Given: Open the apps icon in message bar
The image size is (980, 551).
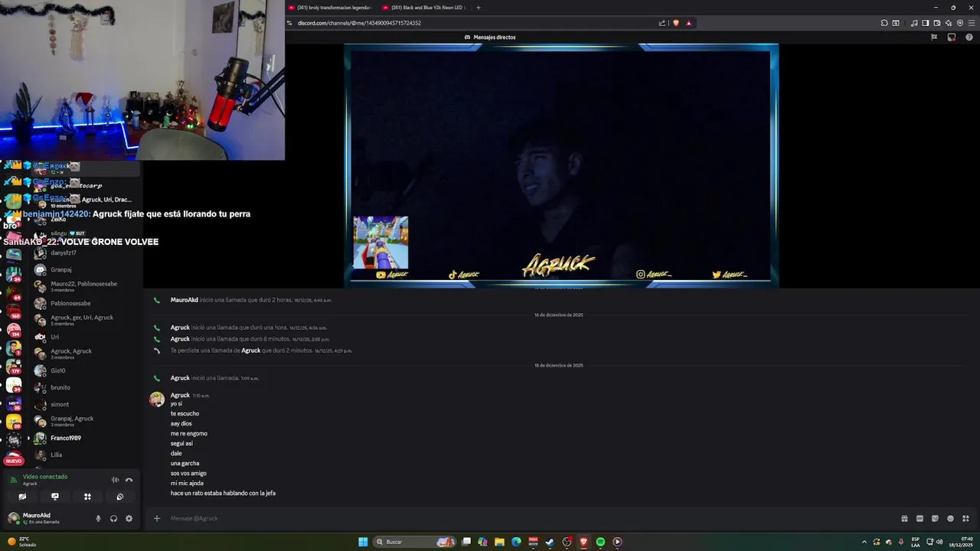Looking at the screenshot, I should coord(965,518).
